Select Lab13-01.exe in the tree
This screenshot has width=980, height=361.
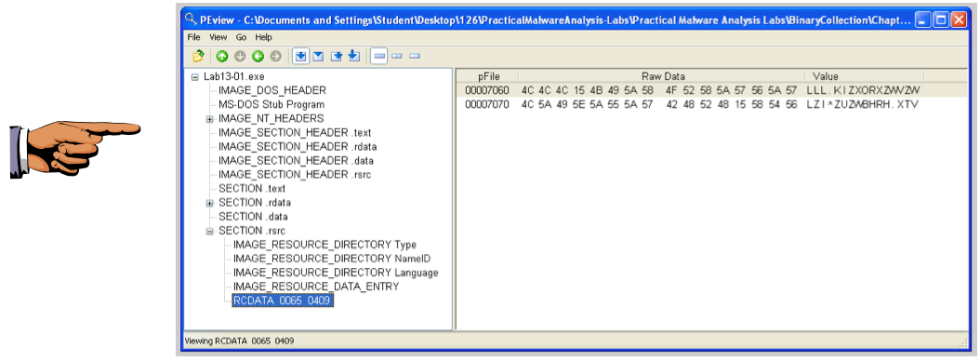pyautogui.click(x=233, y=76)
